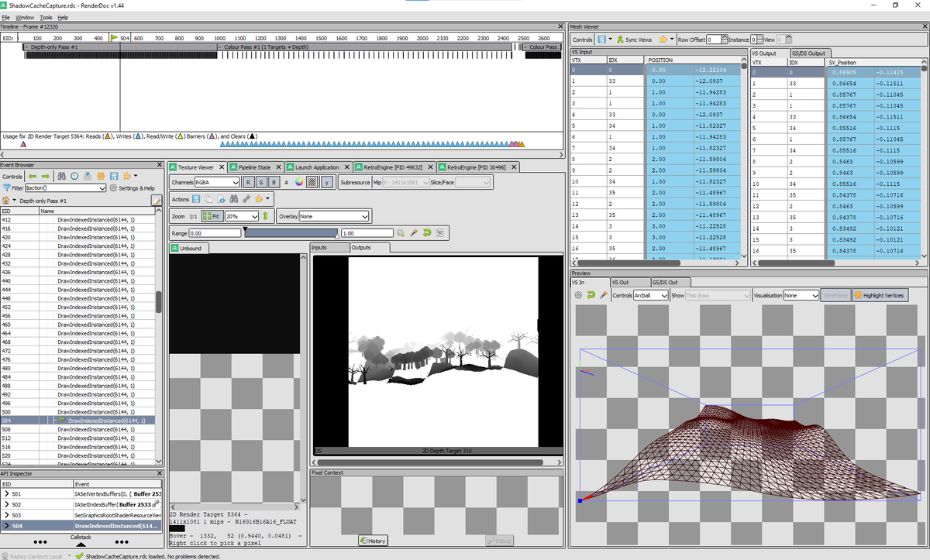Image resolution: width=930 pixels, height=560 pixels.
Task: Click the HDR multiply color wheel icon
Action: [x=298, y=182]
